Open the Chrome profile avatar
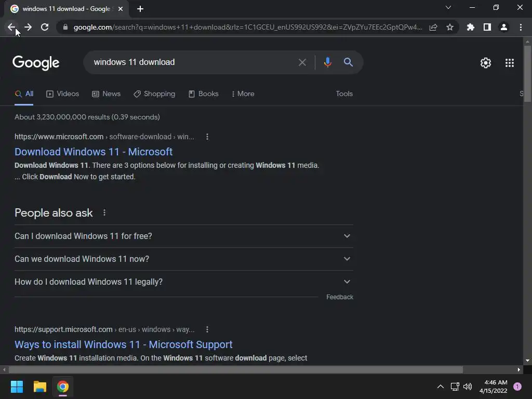Image resolution: width=532 pixels, height=399 pixels. [x=504, y=27]
